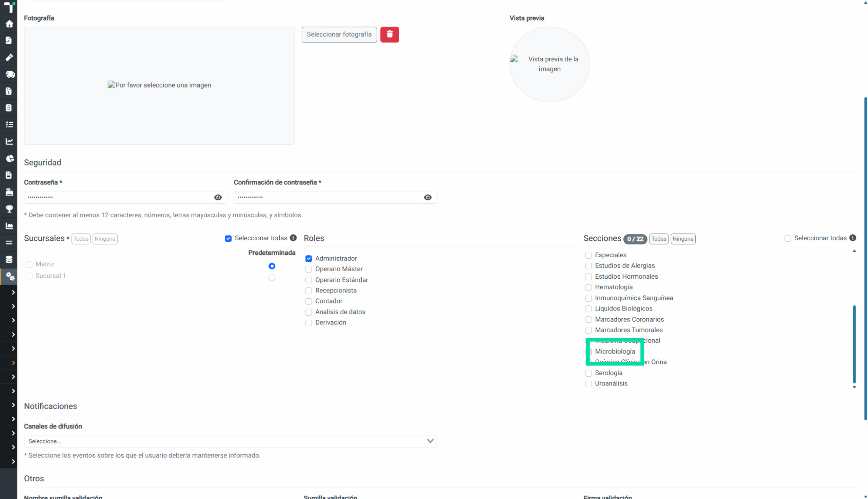Image resolution: width=868 pixels, height=499 pixels.
Task: Open the Canales de difusión dropdown
Action: click(230, 441)
